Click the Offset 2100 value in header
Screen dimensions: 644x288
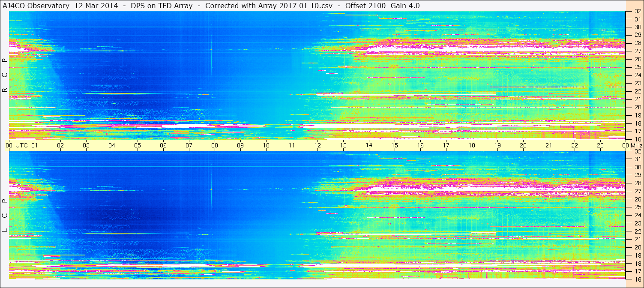365,6
